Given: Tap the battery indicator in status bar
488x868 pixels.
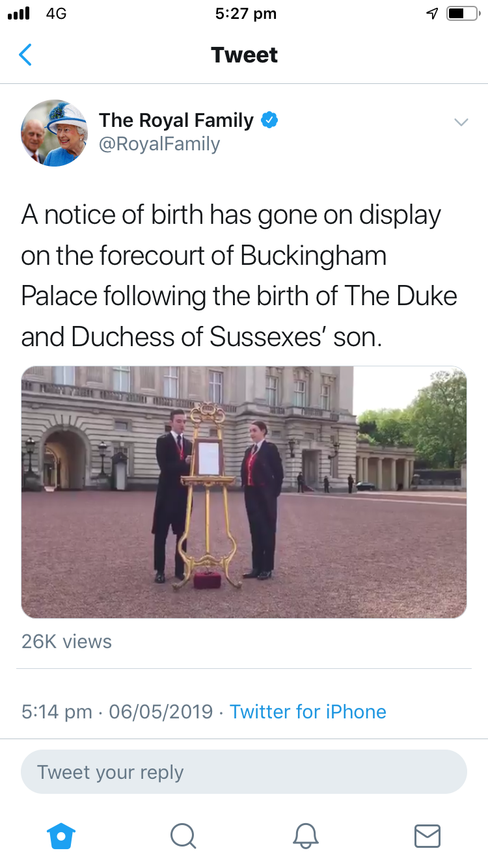Looking at the screenshot, I should pos(463,14).
